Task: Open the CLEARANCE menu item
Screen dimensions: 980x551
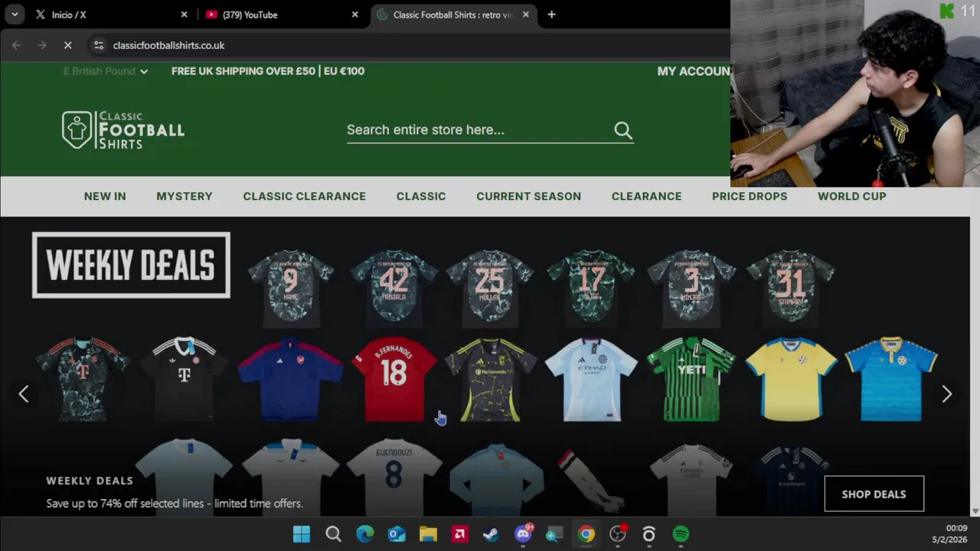Action: click(647, 197)
